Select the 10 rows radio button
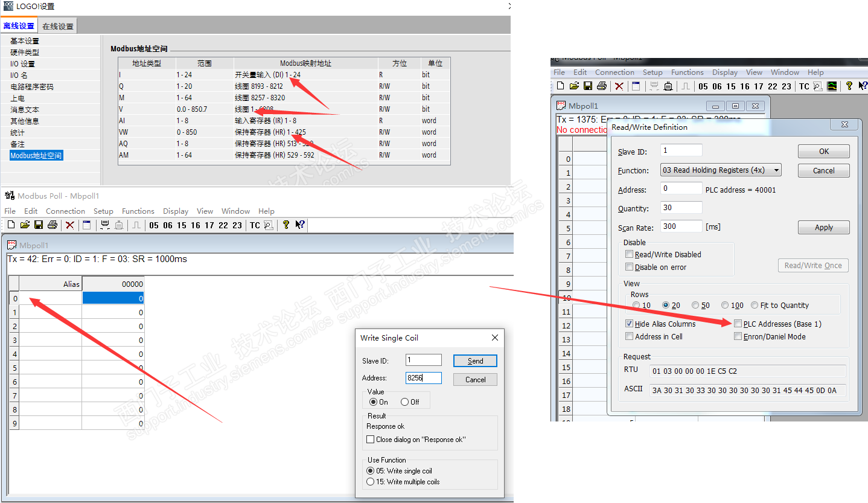Screen dimensions: 868x503 click(636, 306)
